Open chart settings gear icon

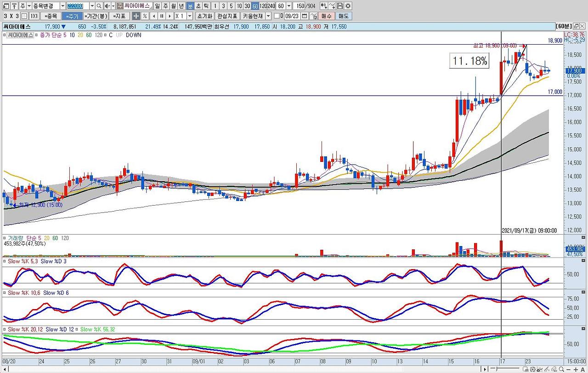pyautogui.click(x=348, y=6)
